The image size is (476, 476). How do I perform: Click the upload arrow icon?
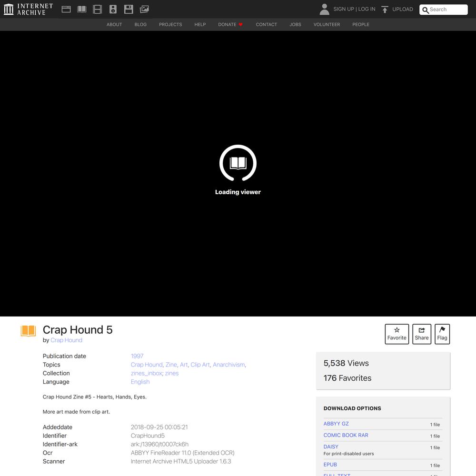[385, 10]
